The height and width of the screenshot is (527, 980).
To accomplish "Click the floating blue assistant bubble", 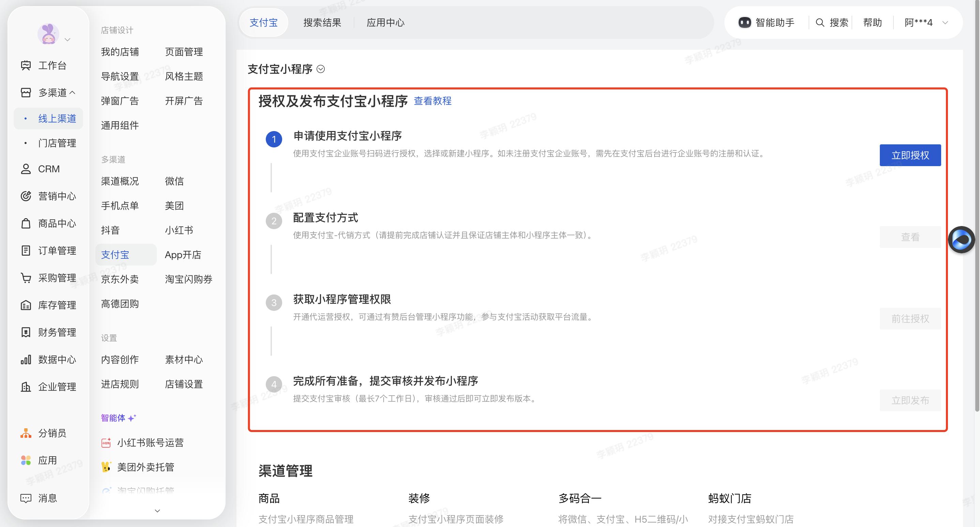I will click(x=961, y=240).
